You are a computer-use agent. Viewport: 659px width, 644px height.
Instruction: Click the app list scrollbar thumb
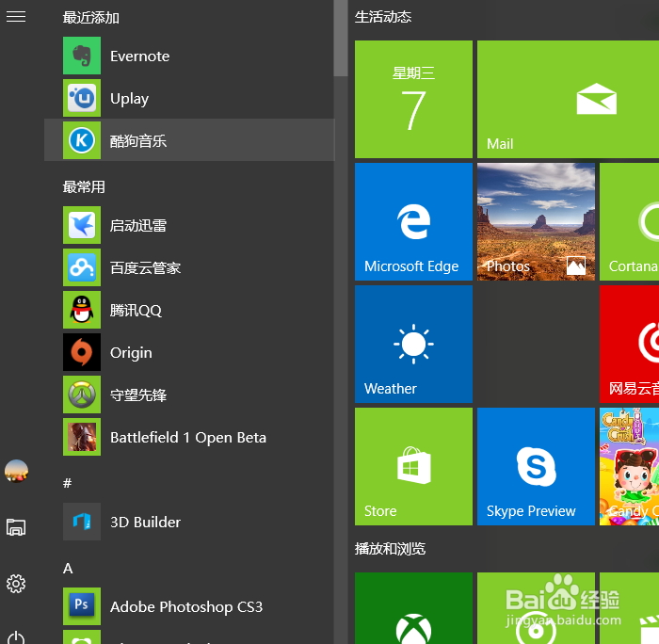pyautogui.click(x=341, y=38)
